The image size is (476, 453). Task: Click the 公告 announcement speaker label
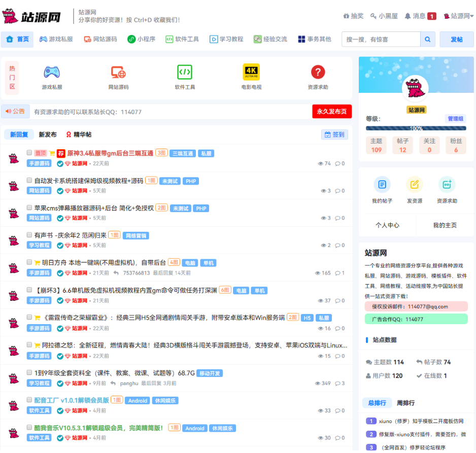(x=15, y=112)
